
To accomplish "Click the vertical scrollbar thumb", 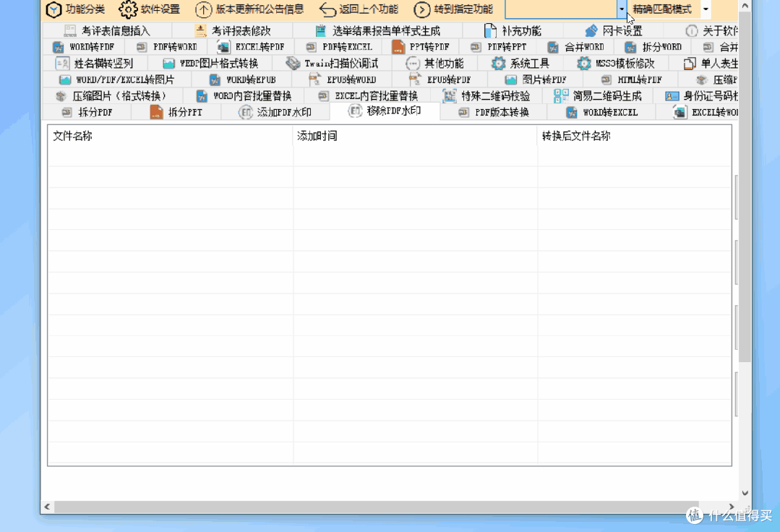I will click(x=745, y=187).
